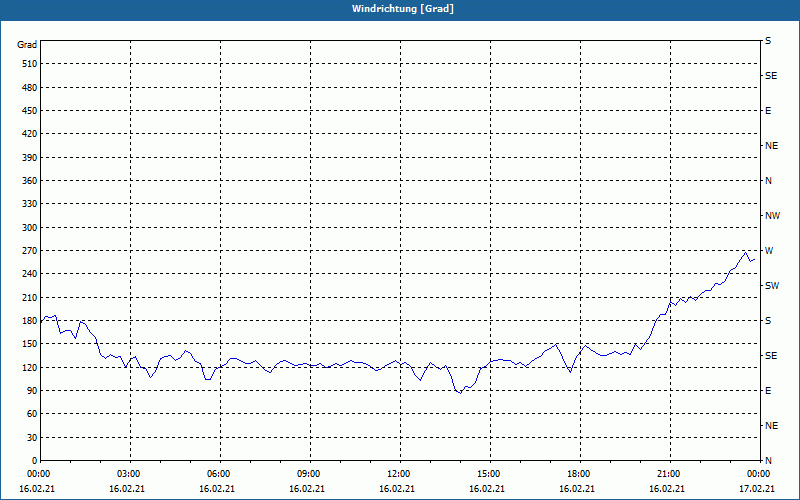Select the 330 y-axis value
800x500 pixels.
30,204
